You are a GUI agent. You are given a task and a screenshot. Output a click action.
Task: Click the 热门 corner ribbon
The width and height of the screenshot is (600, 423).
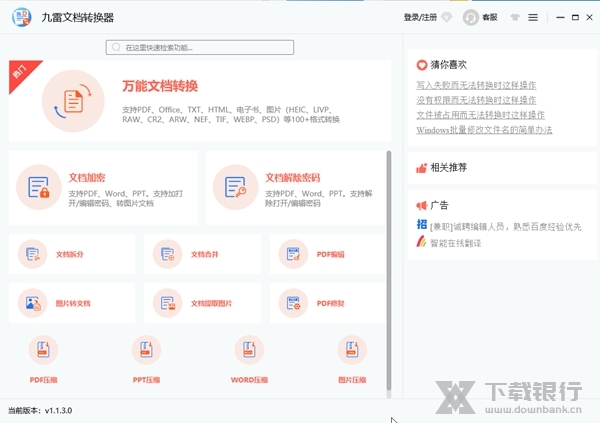coord(21,72)
